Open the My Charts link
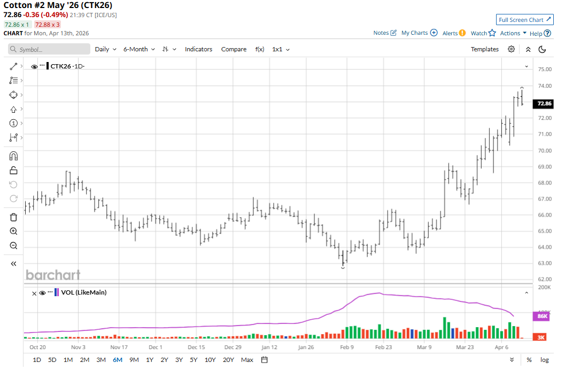Image resolution: width=588 pixels, height=378 pixels. pos(419,33)
